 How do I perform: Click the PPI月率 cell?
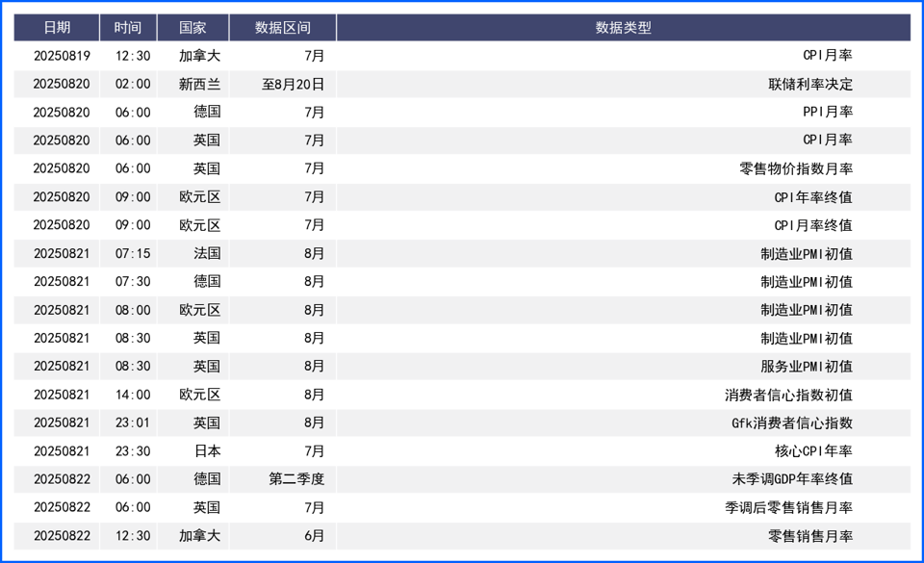[828, 112]
